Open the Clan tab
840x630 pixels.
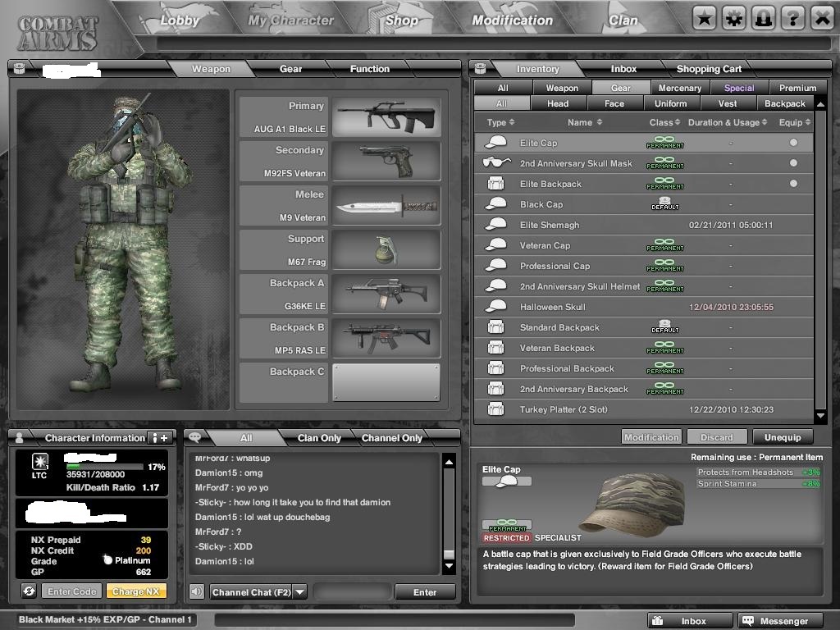[623, 21]
